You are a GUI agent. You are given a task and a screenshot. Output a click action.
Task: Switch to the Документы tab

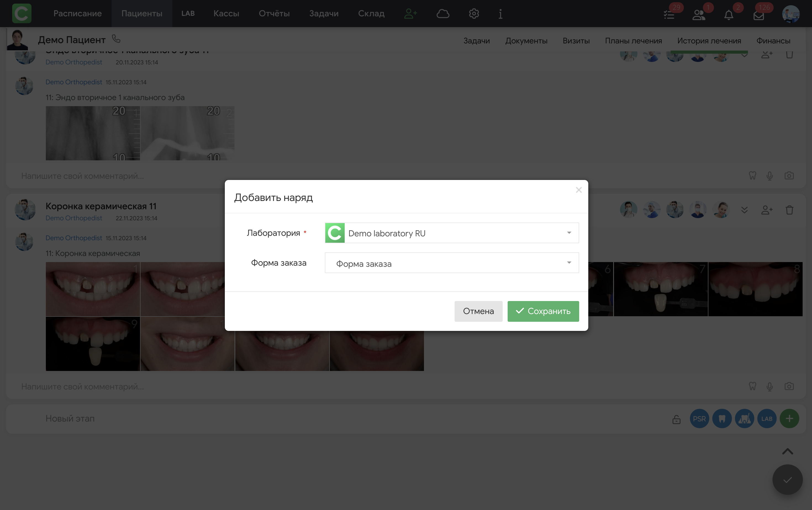tap(526, 41)
